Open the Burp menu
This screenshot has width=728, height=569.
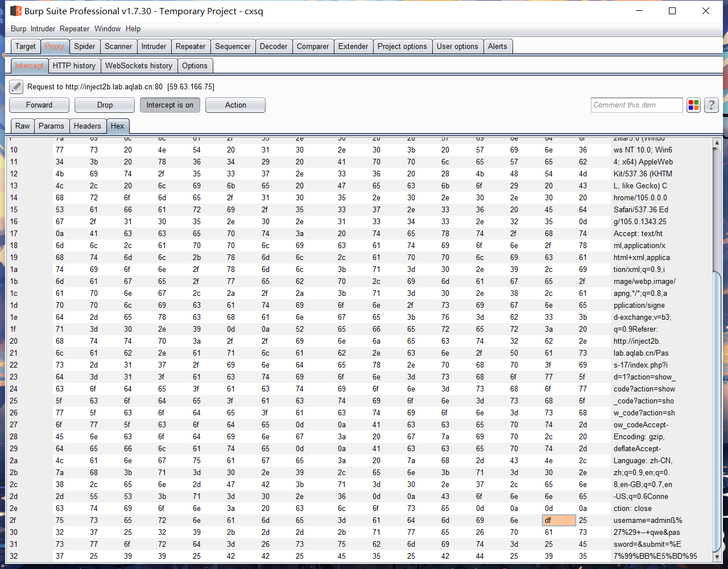pyautogui.click(x=19, y=28)
